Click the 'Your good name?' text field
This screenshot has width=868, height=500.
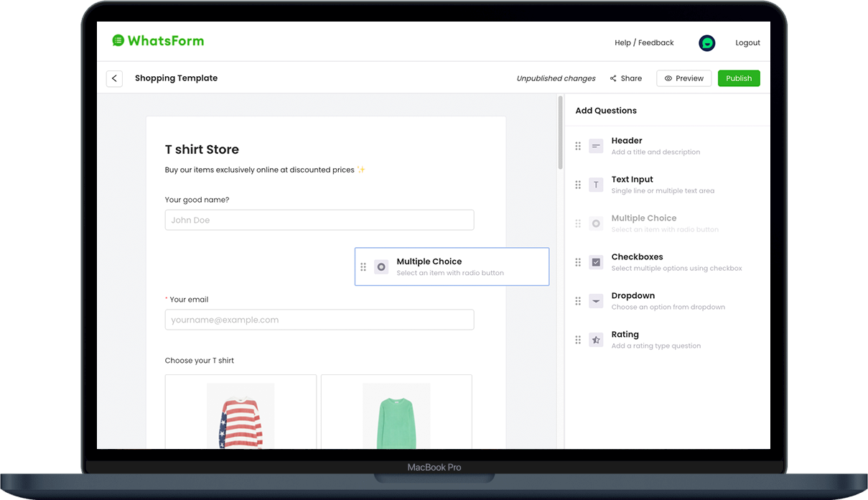coord(319,220)
